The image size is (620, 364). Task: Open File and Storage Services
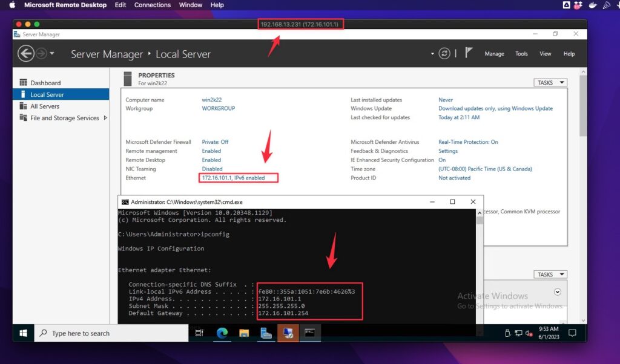64,118
